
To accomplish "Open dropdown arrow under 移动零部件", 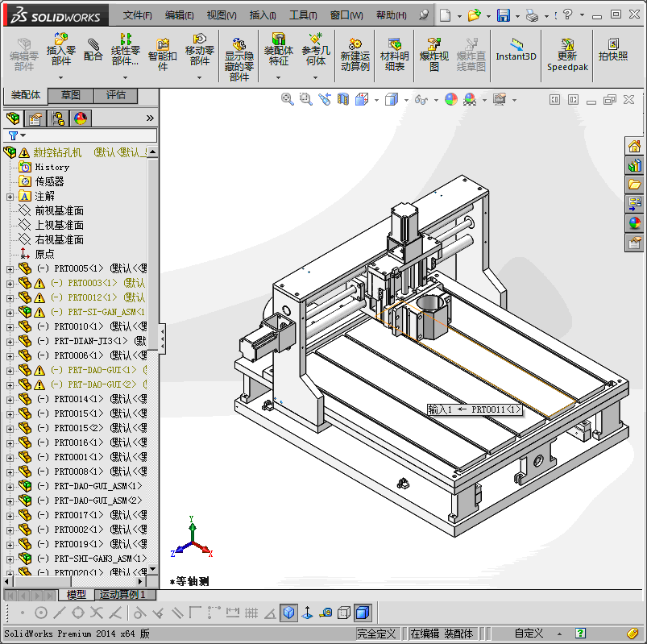I will pos(200,78).
